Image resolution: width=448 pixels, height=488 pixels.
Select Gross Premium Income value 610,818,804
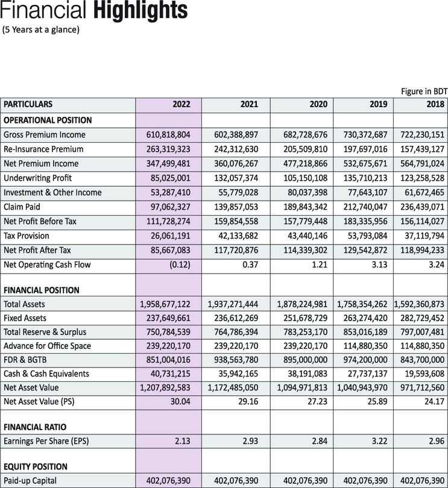[x=168, y=135]
